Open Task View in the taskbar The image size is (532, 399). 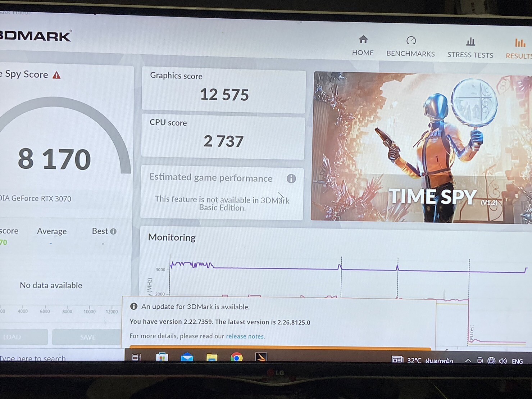coord(137,357)
